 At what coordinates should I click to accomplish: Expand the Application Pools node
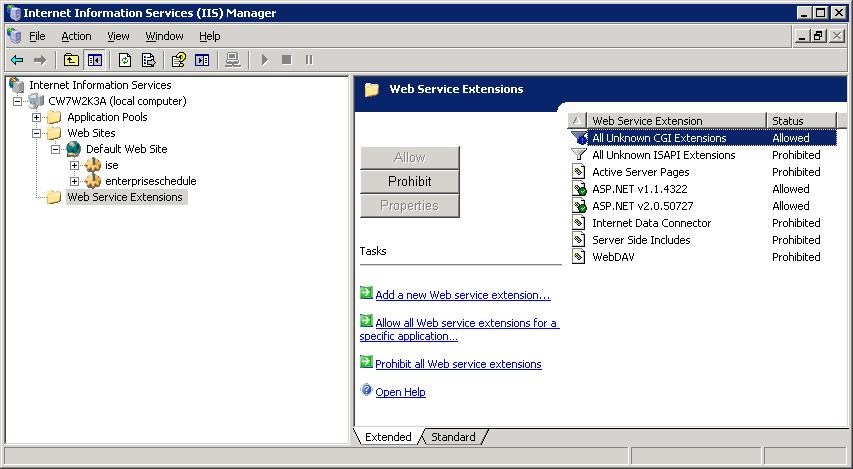coord(37,117)
